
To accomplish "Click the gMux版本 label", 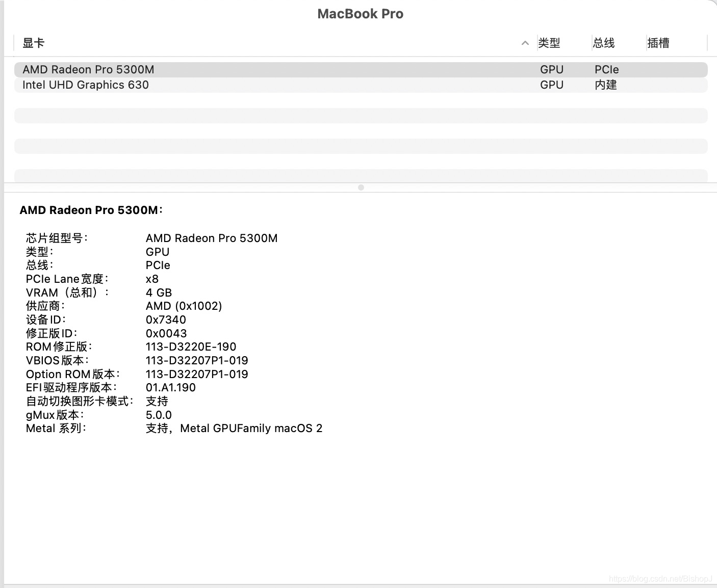I will 55,415.
